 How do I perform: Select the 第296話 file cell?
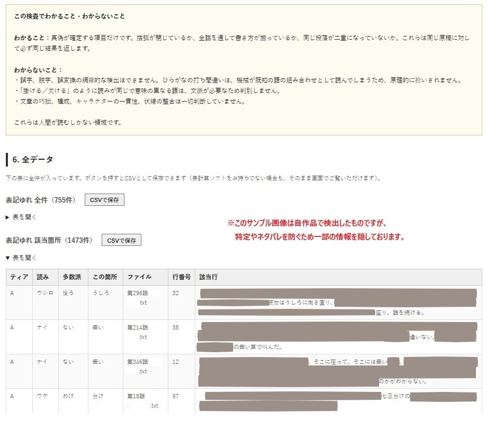(145, 303)
